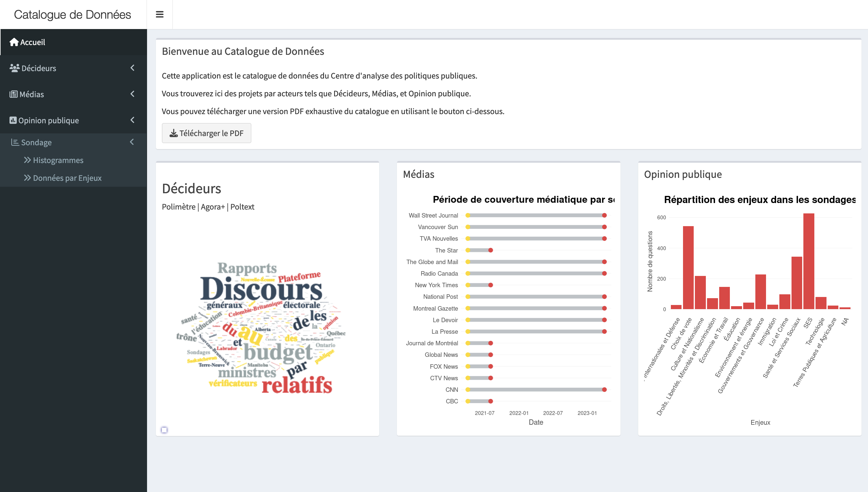Click the home icon beside Accueil
This screenshot has height=492, width=868.
pyautogui.click(x=14, y=42)
